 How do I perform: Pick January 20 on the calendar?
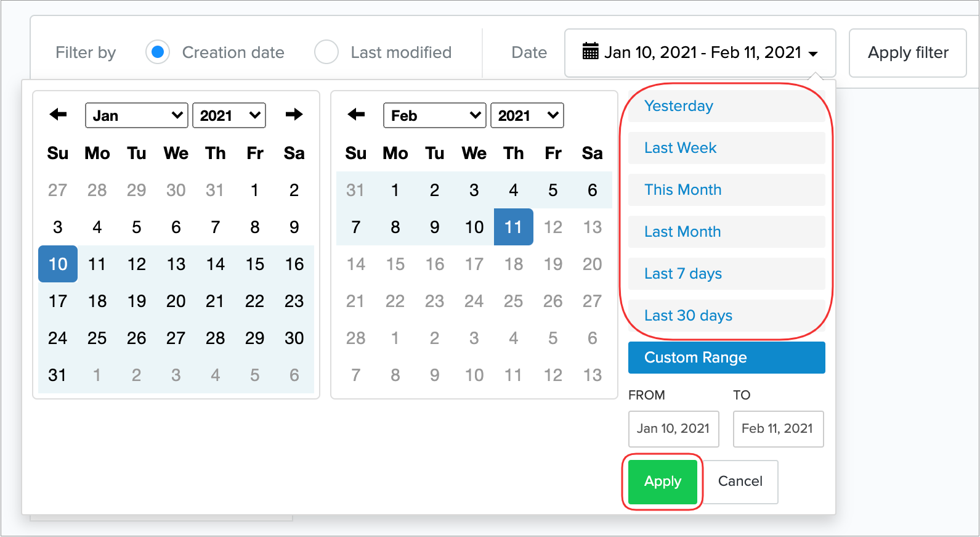click(x=176, y=301)
